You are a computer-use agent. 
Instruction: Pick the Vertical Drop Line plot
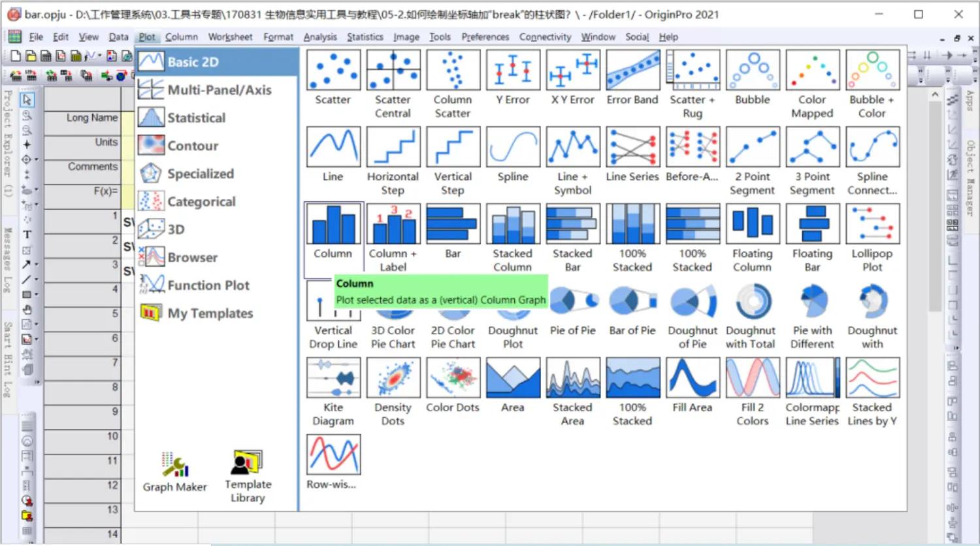[333, 301]
